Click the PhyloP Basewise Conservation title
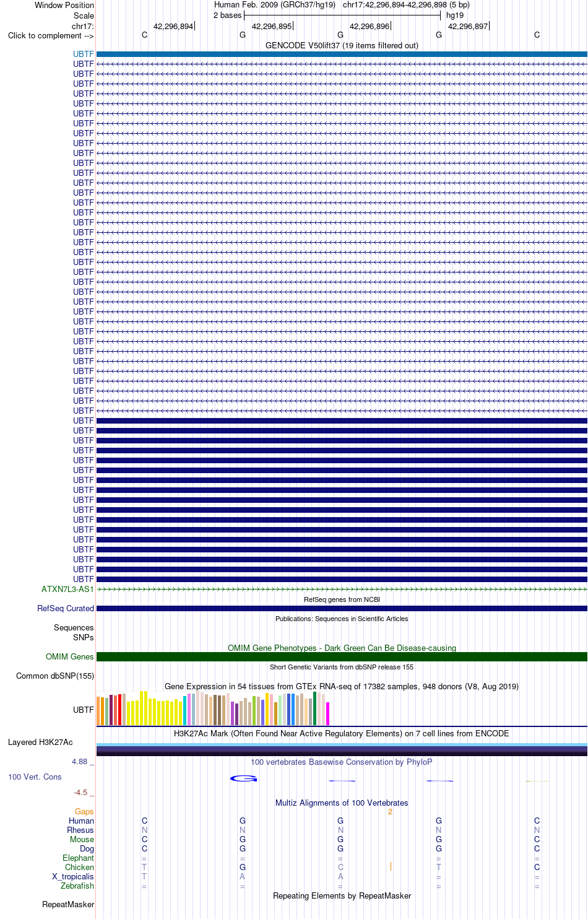This screenshot has width=588, height=919. (x=342, y=762)
